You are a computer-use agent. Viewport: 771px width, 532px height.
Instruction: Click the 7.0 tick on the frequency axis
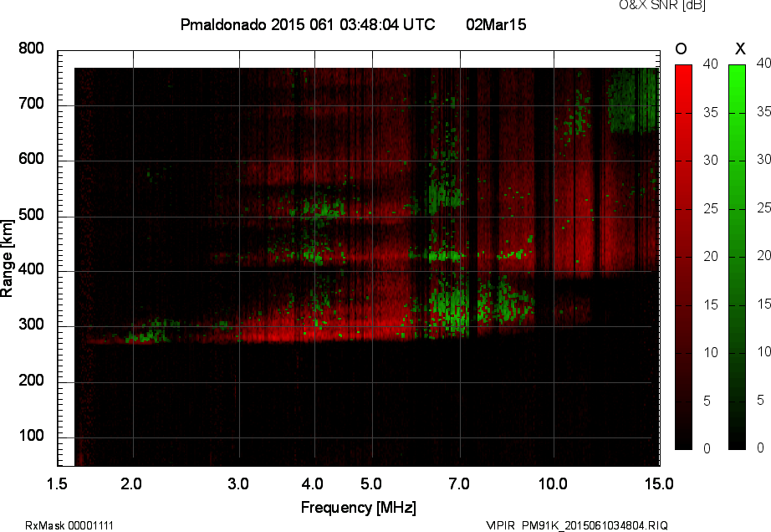459,483
